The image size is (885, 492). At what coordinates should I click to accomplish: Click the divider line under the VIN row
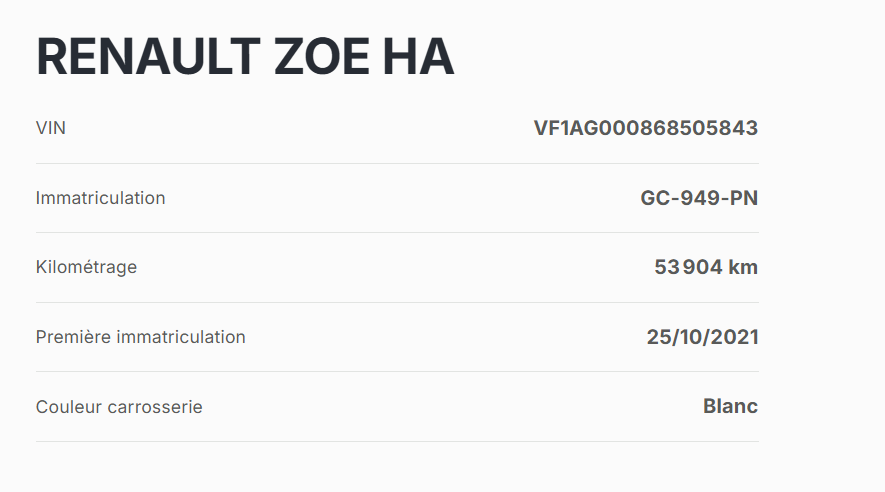397,163
